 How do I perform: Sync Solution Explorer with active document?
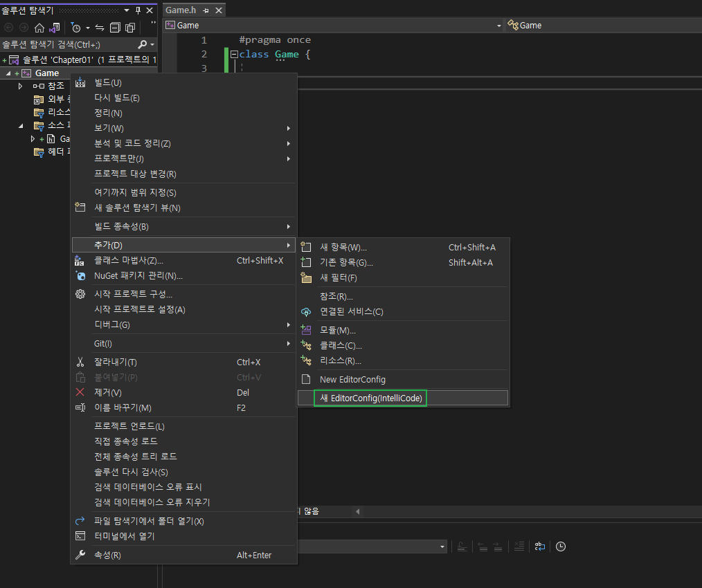[x=99, y=28]
